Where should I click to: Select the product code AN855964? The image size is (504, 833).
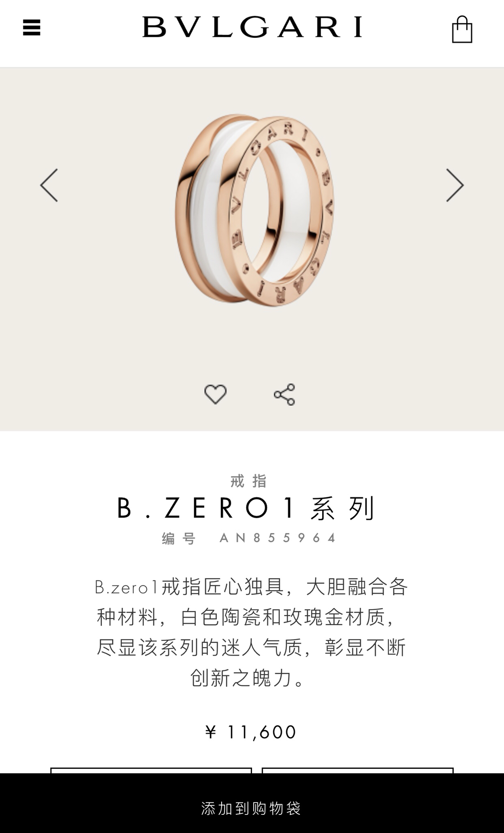[278, 538]
